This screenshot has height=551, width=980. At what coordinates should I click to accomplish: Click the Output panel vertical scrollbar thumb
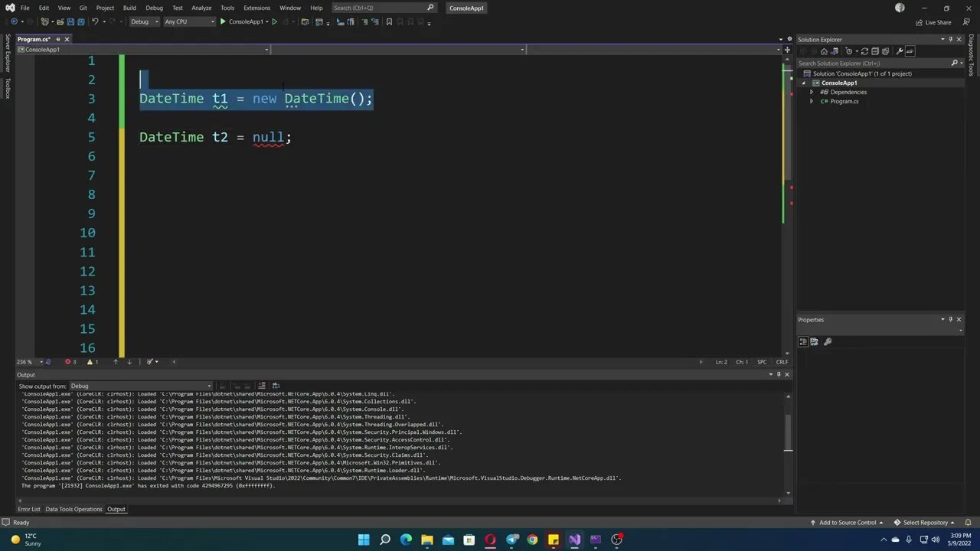(787, 432)
